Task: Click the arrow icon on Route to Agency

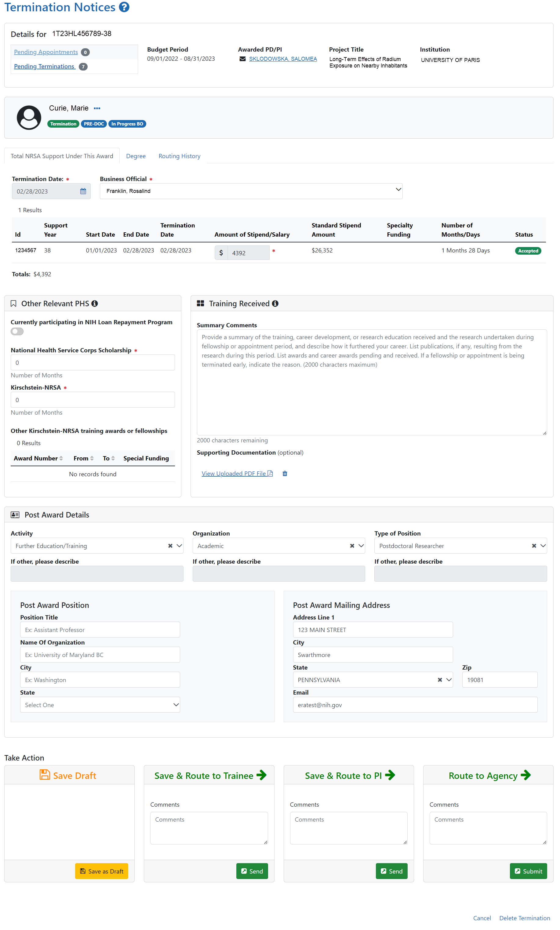Action: click(x=526, y=775)
